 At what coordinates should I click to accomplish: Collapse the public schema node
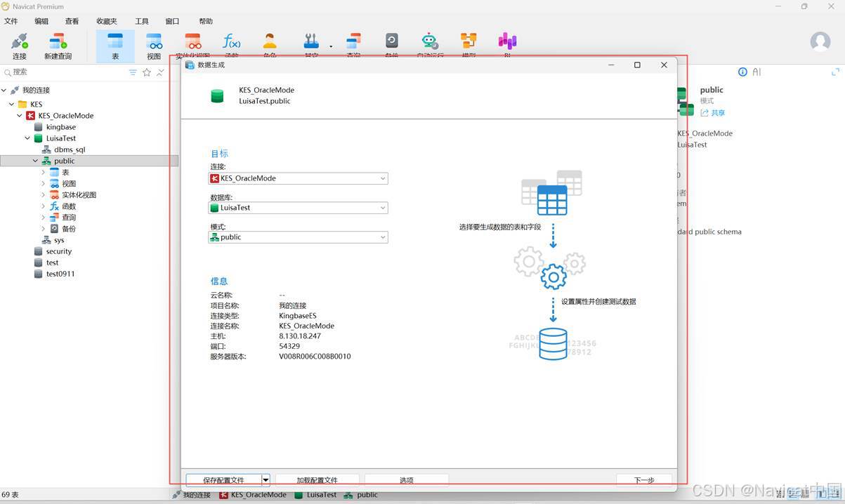point(35,161)
